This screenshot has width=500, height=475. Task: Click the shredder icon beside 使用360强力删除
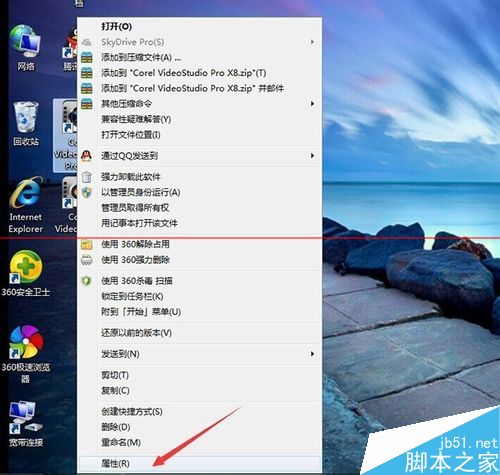[87, 260]
